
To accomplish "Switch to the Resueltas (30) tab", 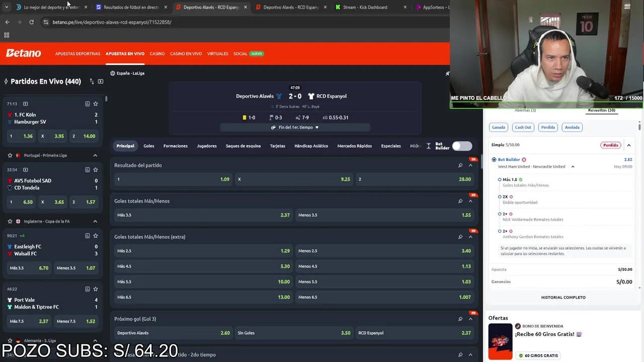I will click(602, 110).
